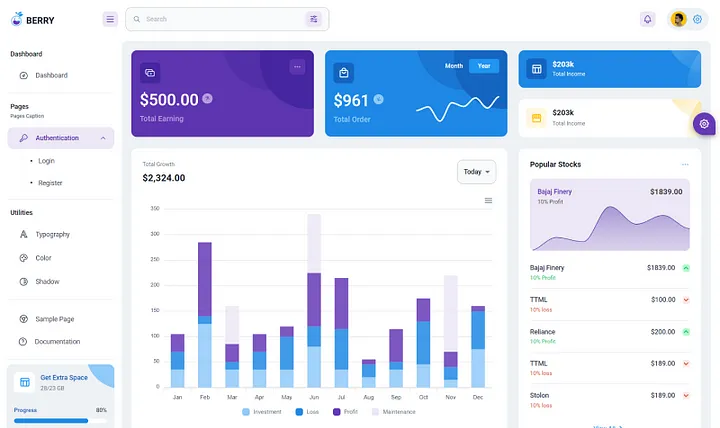
Task: Click the red down arrow for Stolon
Action: click(x=686, y=395)
